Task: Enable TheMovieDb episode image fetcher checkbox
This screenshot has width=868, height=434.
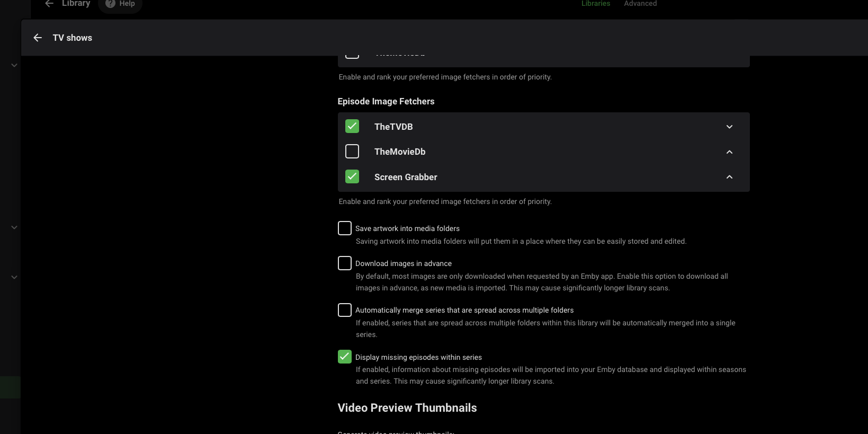Action: pos(352,152)
